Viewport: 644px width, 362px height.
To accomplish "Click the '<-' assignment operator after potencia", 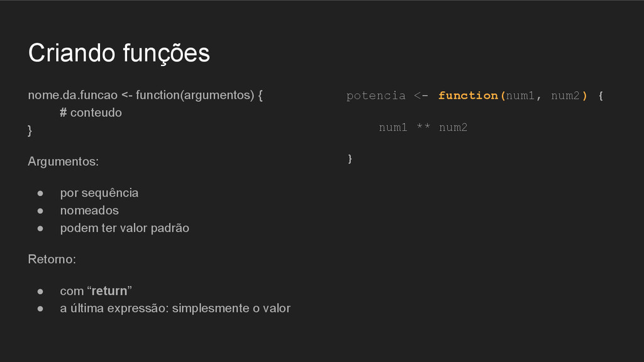I will tap(421, 96).
